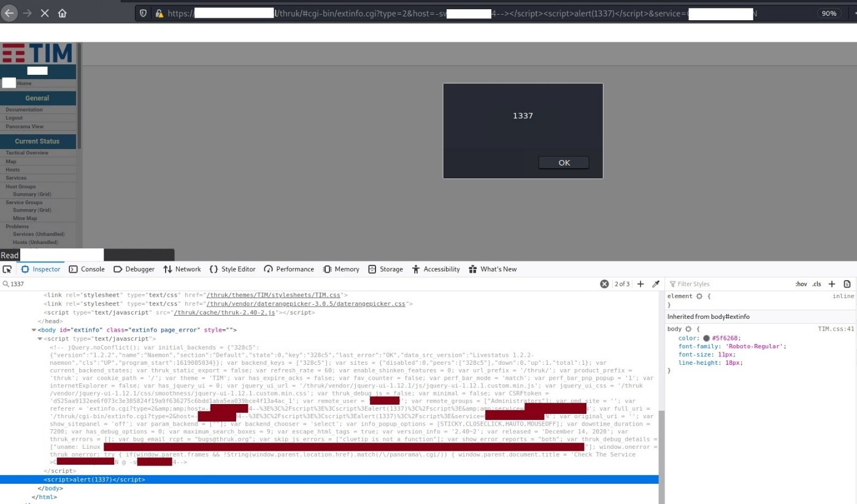Viewport: 857px width, 504px height.
Task: Activate the pick-an-element icon in DevTools
Action: [7, 269]
